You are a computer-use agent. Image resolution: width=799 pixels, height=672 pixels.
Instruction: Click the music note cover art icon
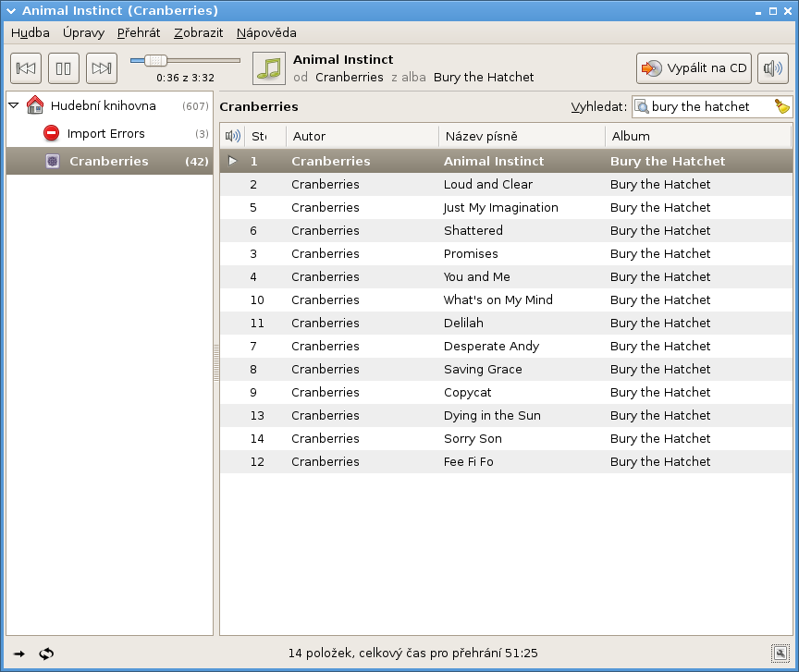[x=269, y=68]
